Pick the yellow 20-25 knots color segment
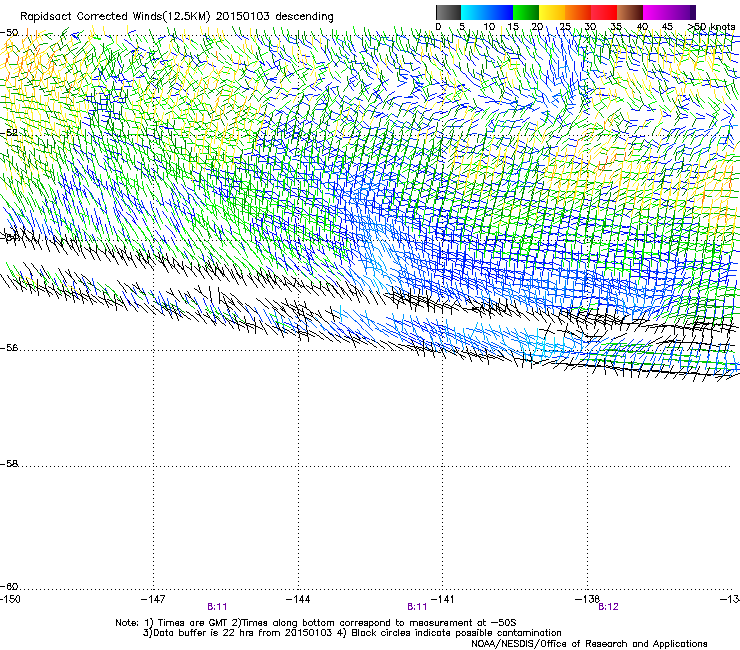Viewport: 740px width, 650px height. (x=551, y=12)
